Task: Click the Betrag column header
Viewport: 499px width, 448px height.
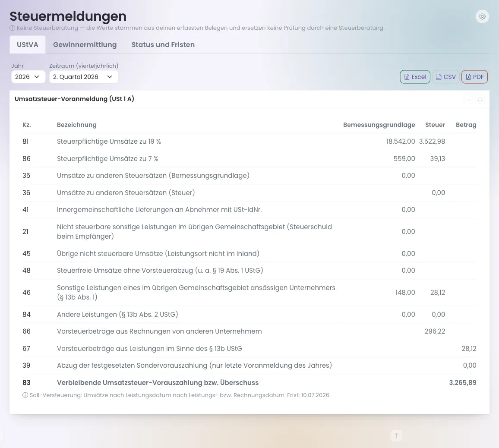Action: (466, 125)
